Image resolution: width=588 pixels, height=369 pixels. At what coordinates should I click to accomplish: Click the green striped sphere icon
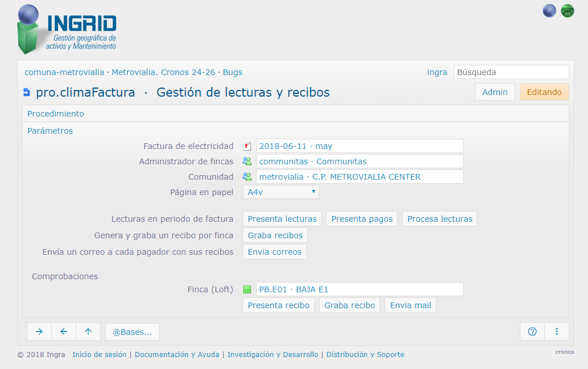click(567, 11)
